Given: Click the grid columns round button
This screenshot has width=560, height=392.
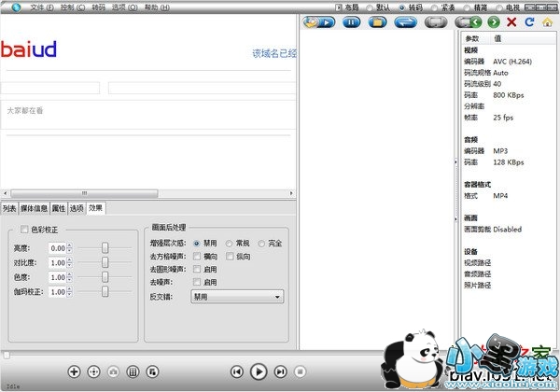Looking at the screenshot, I should coord(133,371).
